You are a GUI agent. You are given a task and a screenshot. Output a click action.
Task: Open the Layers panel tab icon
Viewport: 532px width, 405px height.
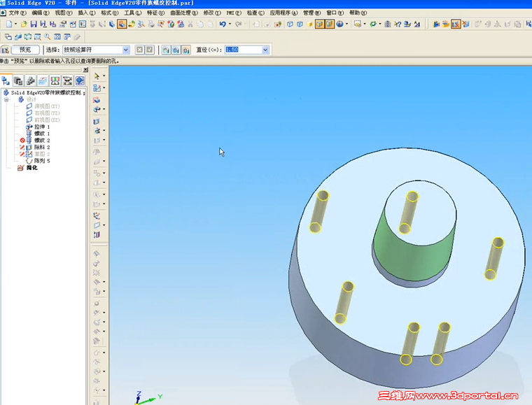coord(43,80)
